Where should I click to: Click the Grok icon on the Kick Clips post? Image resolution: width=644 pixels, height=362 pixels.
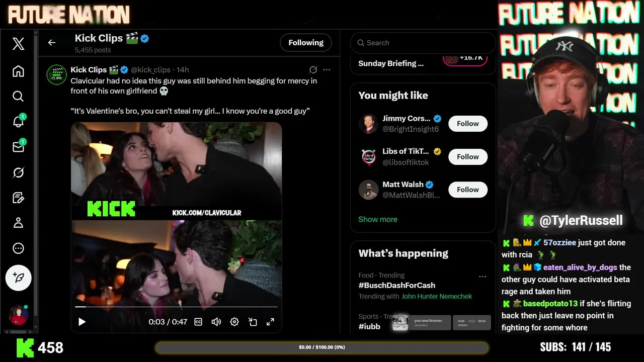point(313,70)
